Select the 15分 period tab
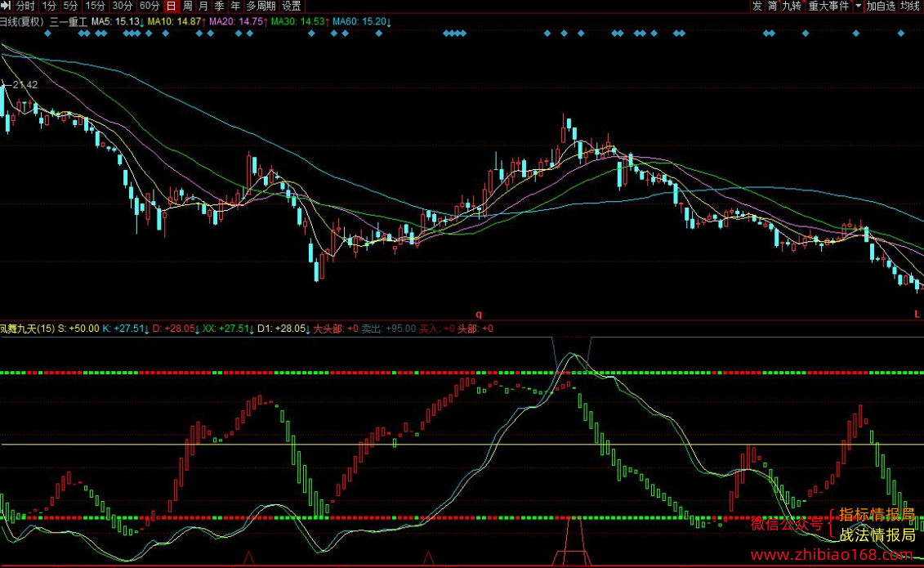The image size is (924, 568). 95,6
